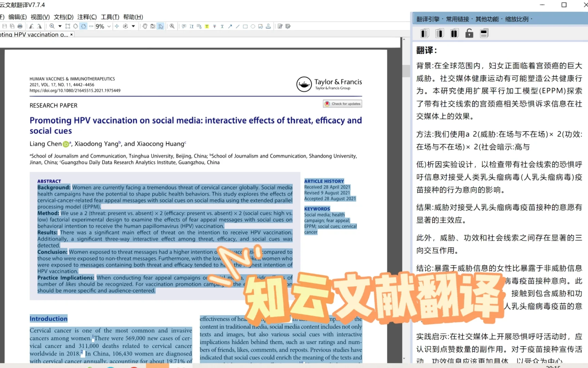Click the PDF scrollbar down arrow
The image size is (588, 368).
404,358
